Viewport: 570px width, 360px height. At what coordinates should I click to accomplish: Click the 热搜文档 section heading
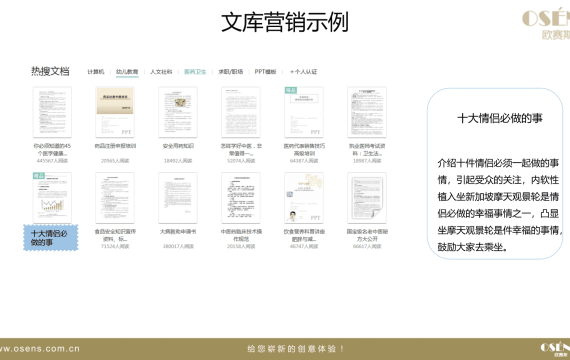pos(50,71)
